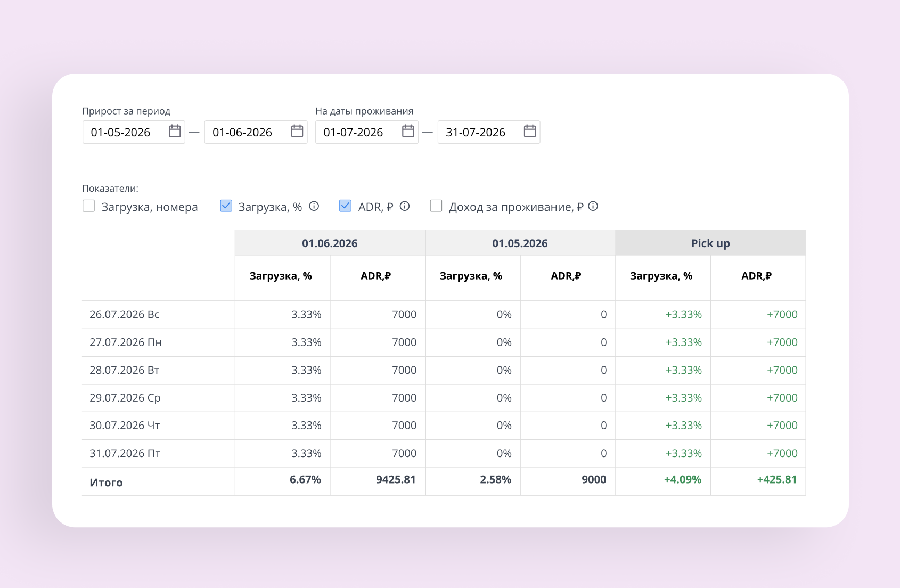Open calendar for the 31-07-2026 date field
The image size is (900, 588).
point(530,132)
